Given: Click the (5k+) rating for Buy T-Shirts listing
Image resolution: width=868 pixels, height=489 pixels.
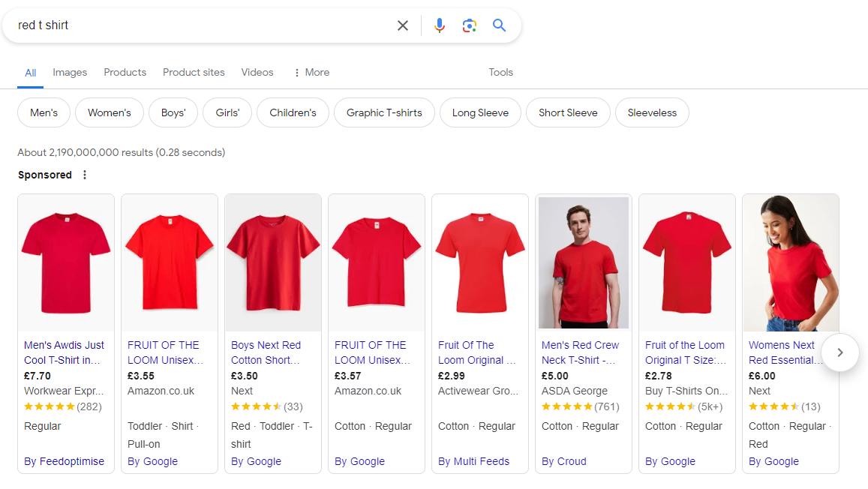Looking at the screenshot, I should (684, 406).
